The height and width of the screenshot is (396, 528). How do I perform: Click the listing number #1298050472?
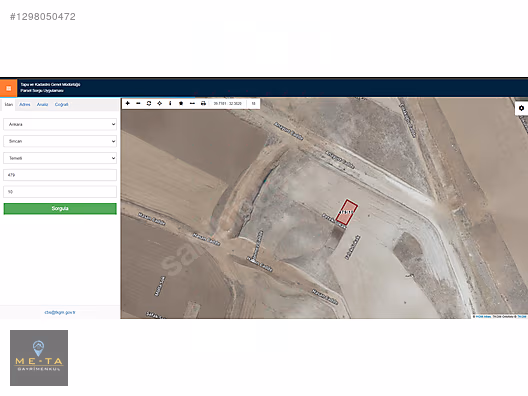tap(43, 16)
